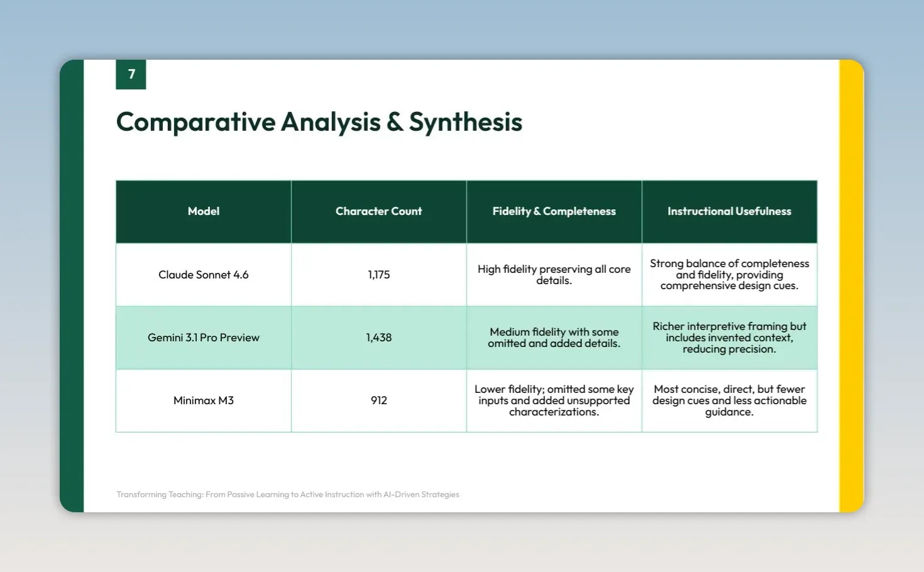Select the 'Model' column header

click(204, 212)
